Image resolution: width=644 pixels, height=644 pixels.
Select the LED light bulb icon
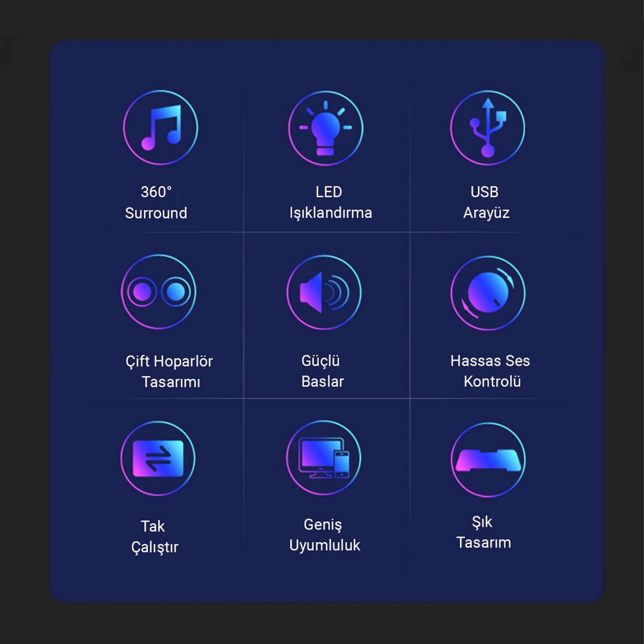325,128
